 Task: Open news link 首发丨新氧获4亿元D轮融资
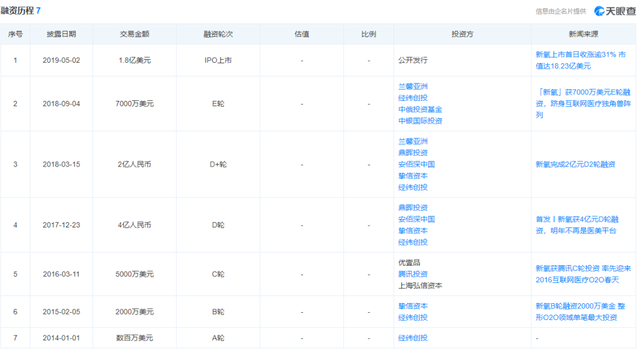pos(577,225)
